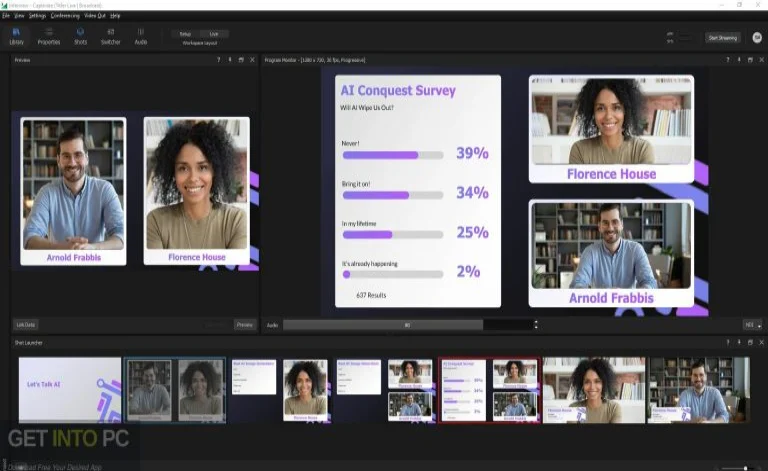
Task: Open the Conferencing menu
Action: (x=65, y=16)
